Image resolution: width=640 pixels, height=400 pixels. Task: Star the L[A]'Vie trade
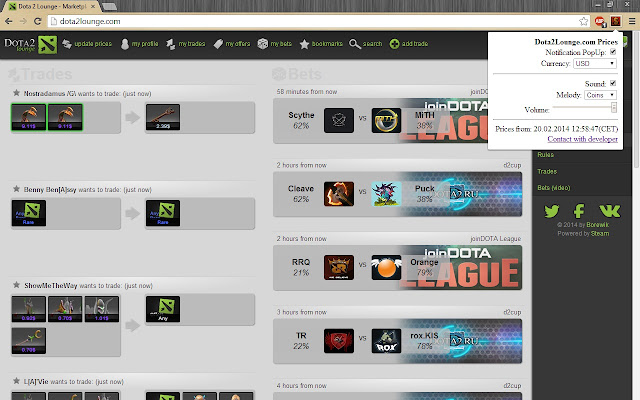pyautogui.click(x=16, y=381)
